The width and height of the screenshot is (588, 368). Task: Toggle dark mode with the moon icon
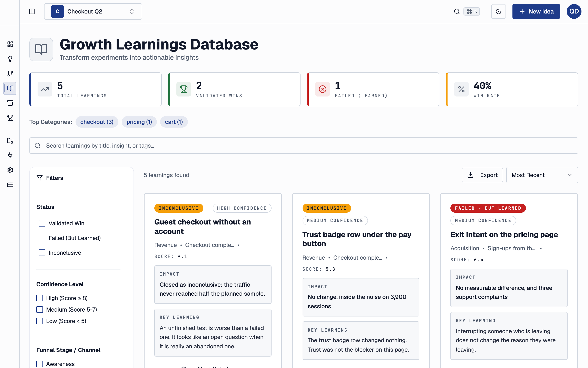(498, 11)
